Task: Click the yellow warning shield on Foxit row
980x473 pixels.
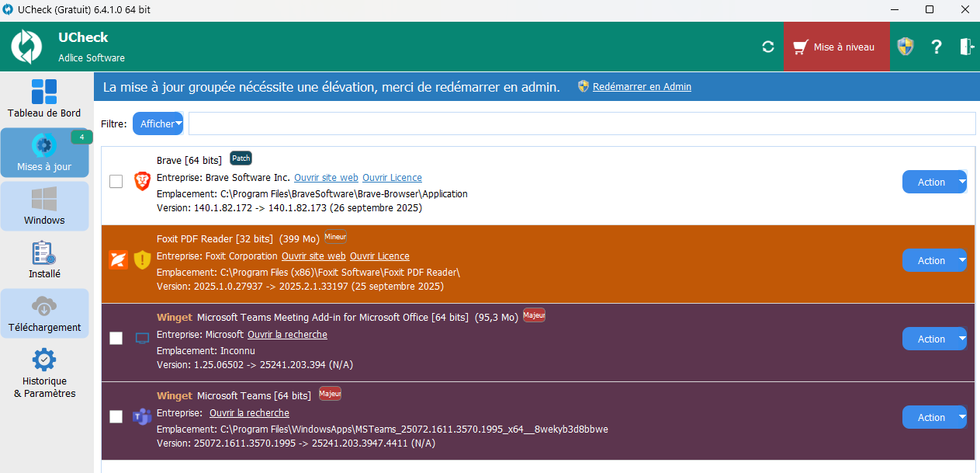Action: pyautogui.click(x=142, y=259)
